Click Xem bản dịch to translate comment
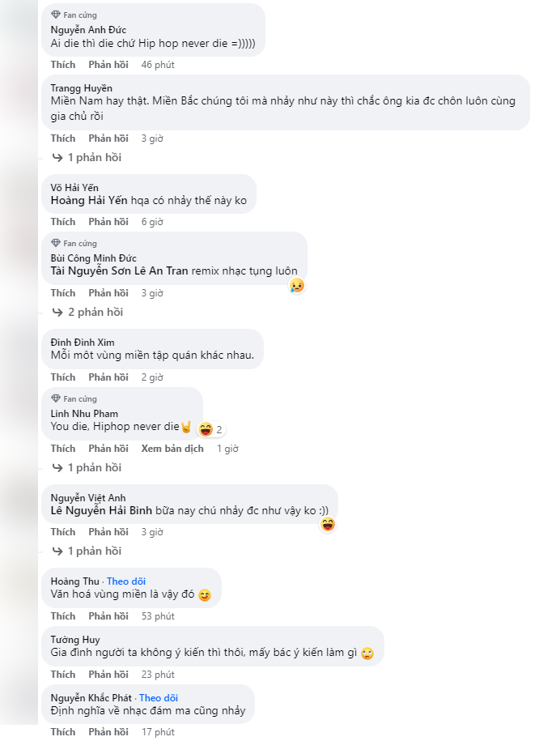 click(172, 449)
